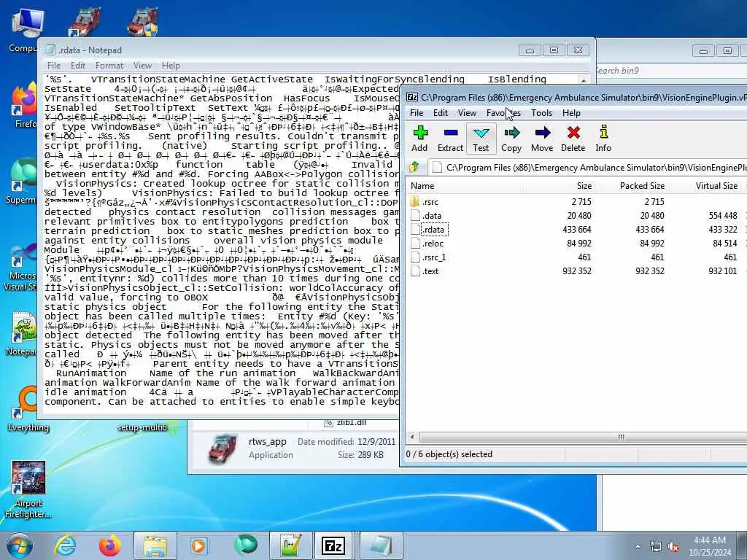Open the 7-Zip Help menu
This screenshot has height=560, width=747.
[571, 113]
